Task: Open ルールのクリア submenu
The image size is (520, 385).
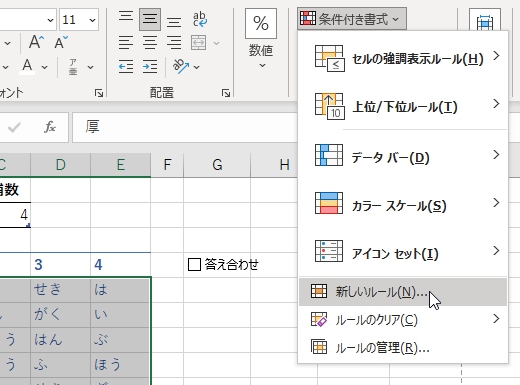Action: point(403,320)
